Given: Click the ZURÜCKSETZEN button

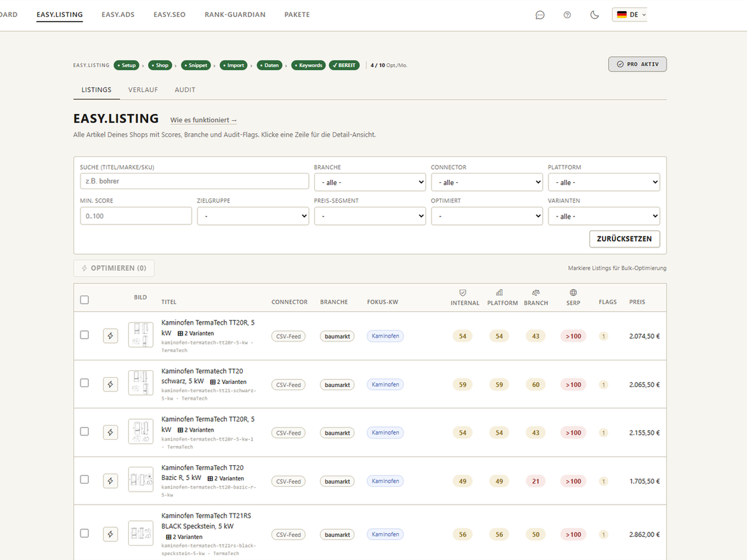Looking at the screenshot, I should pyautogui.click(x=624, y=239).
